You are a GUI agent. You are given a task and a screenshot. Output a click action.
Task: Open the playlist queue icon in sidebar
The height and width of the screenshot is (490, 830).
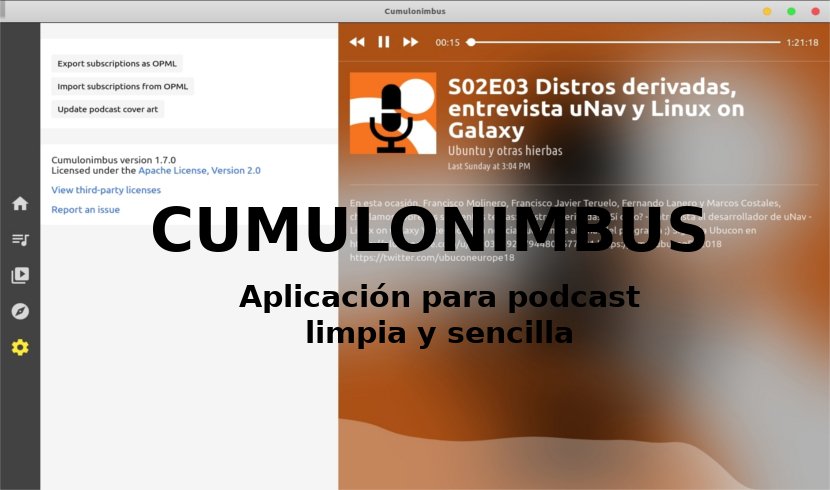20,240
